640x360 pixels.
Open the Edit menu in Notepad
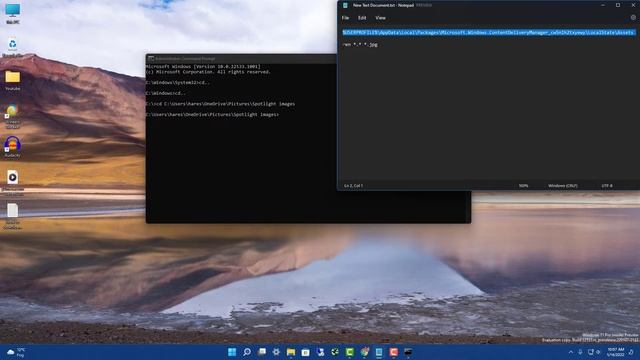(362, 18)
